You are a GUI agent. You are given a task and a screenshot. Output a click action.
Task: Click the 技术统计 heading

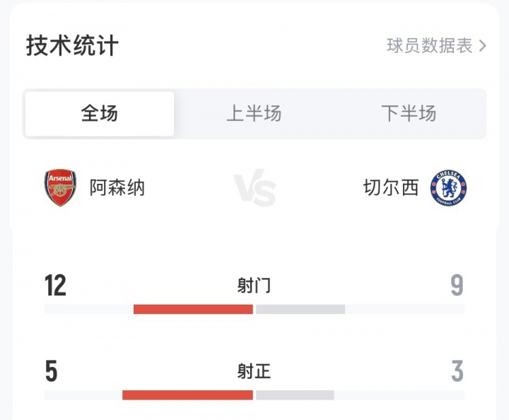point(72,45)
